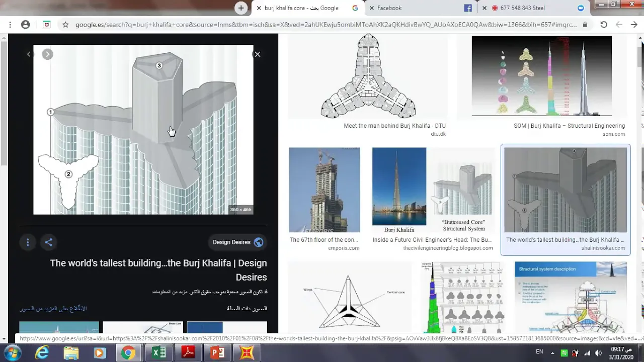Select the burj khalifa core Google tab
This screenshot has height=362, width=644.
(307, 8)
